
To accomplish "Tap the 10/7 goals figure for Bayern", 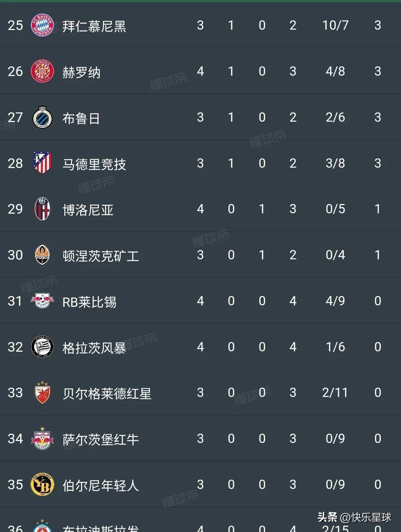I will [335, 25].
